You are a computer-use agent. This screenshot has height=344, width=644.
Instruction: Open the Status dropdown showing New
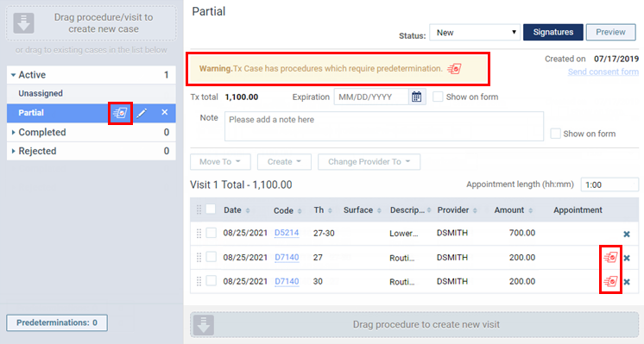(475, 33)
